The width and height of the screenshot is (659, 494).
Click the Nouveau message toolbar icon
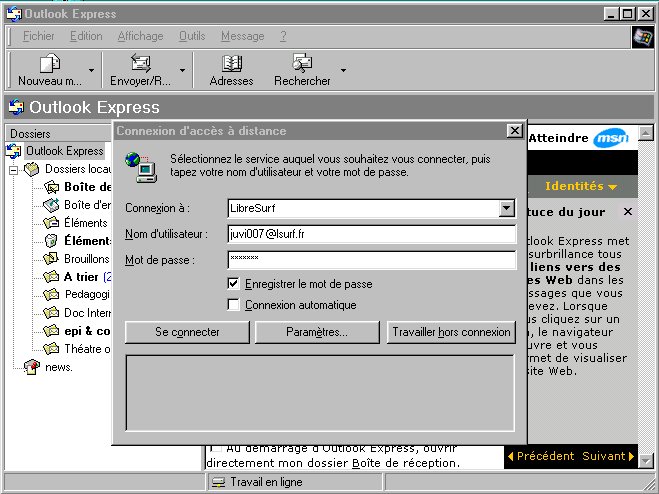50,63
